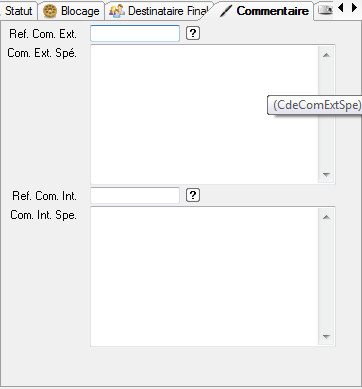Click the tab strip right arrow

tap(354, 8)
